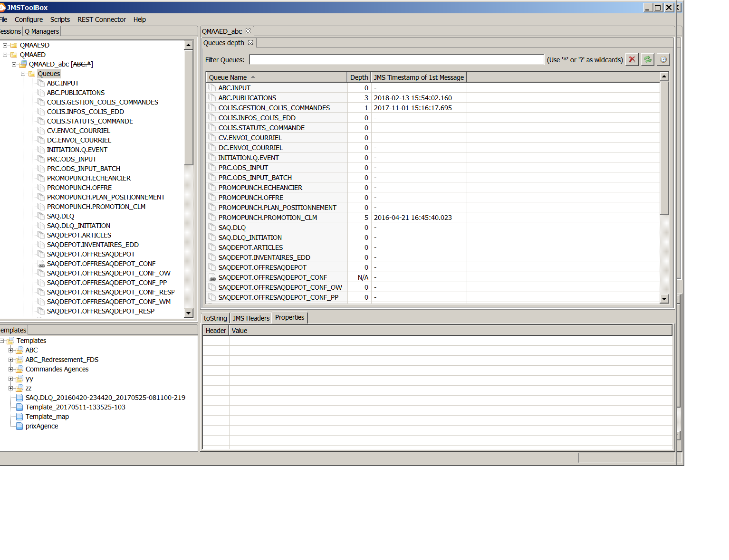Expand the yy templates folder
Viewport: 729px width, 560px height.
point(10,379)
